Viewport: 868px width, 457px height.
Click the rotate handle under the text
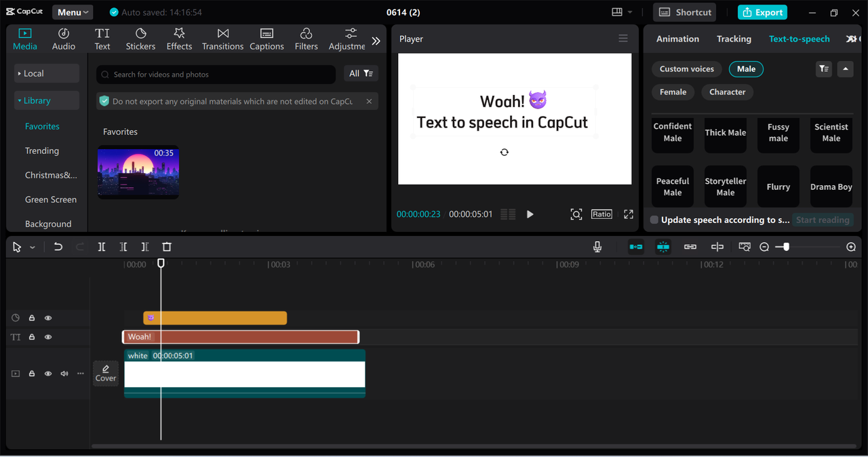click(505, 153)
